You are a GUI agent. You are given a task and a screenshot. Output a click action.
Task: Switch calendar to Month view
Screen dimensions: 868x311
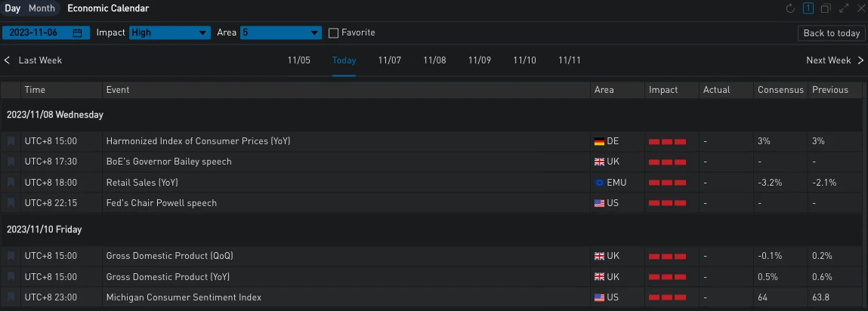pyautogui.click(x=42, y=9)
